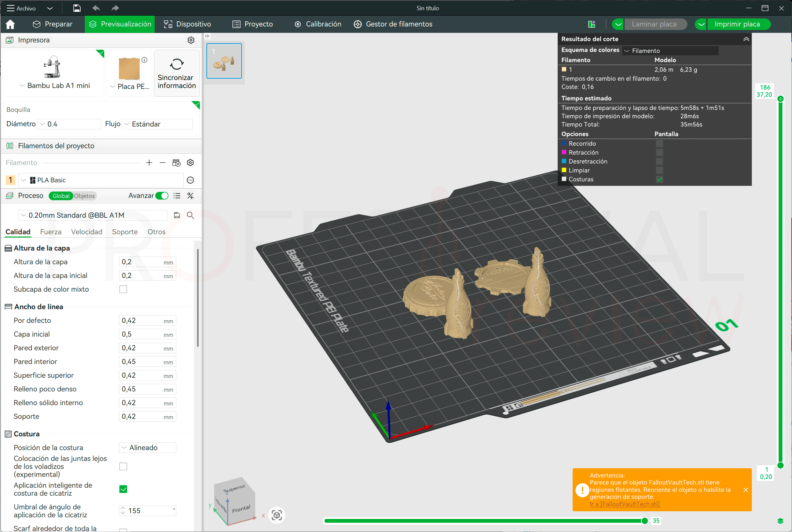Image resolution: width=792 pixels, height=532 pixels.
Task: Collapse the Resultado del corte panel
Action: 746,39
